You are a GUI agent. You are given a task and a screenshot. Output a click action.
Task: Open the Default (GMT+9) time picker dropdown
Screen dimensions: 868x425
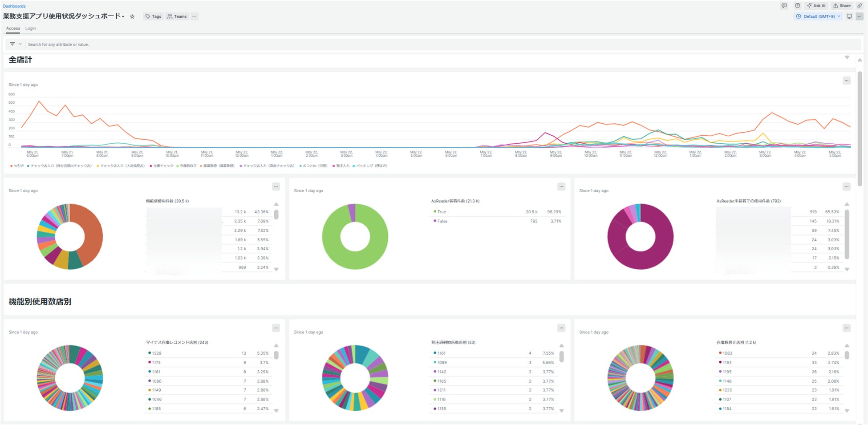(819, 16)
